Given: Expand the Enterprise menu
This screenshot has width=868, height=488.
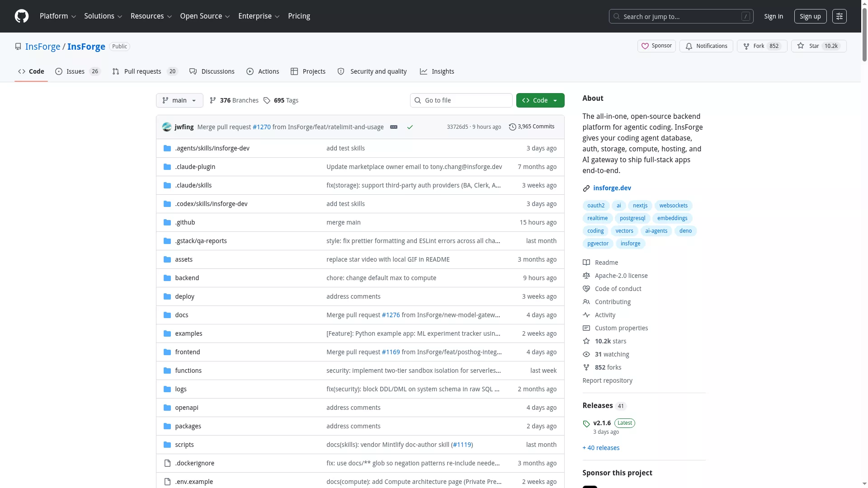Looking at the screenshot, I should click(259, 16).
